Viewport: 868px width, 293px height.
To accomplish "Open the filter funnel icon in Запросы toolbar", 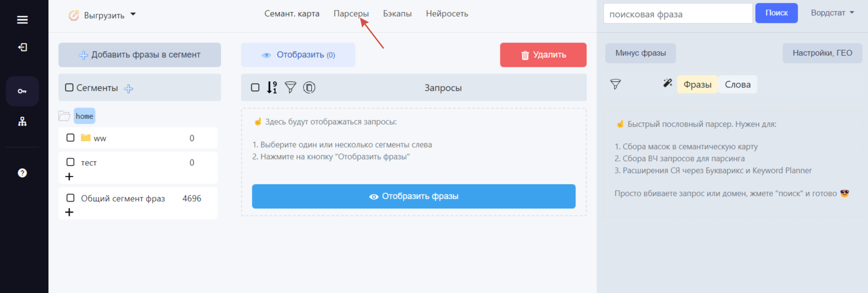I will point(291,87).
